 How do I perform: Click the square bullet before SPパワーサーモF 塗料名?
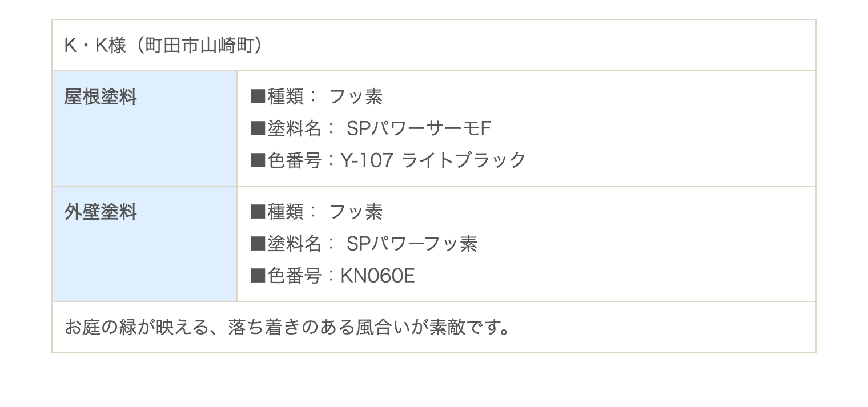pos(259,129)
